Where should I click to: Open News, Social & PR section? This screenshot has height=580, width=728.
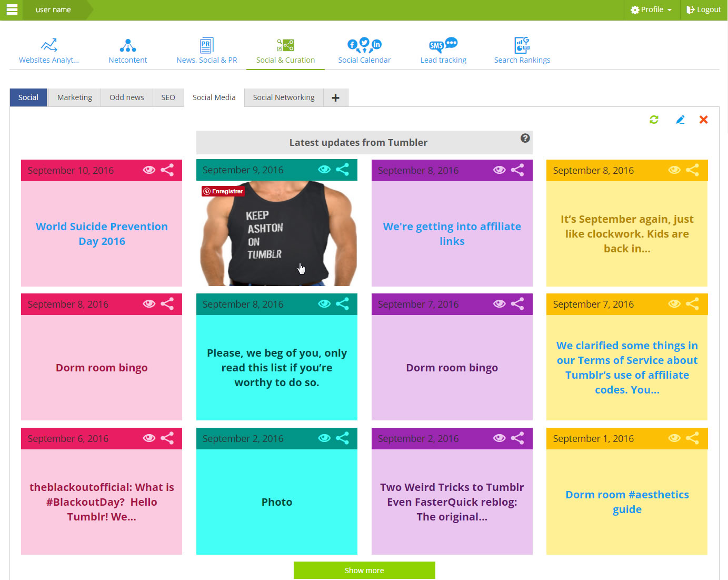[x=207, y=51]
